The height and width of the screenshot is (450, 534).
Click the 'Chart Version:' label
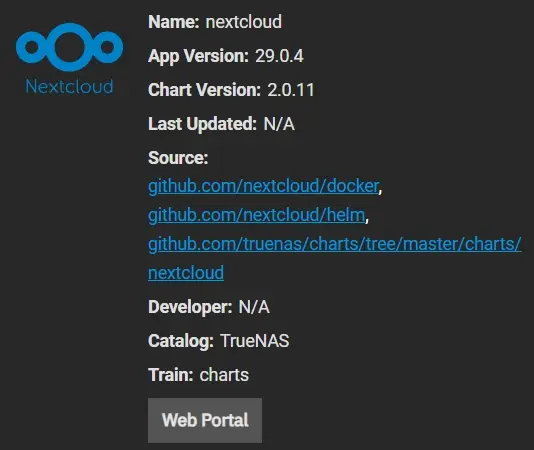tap(205, 90)
